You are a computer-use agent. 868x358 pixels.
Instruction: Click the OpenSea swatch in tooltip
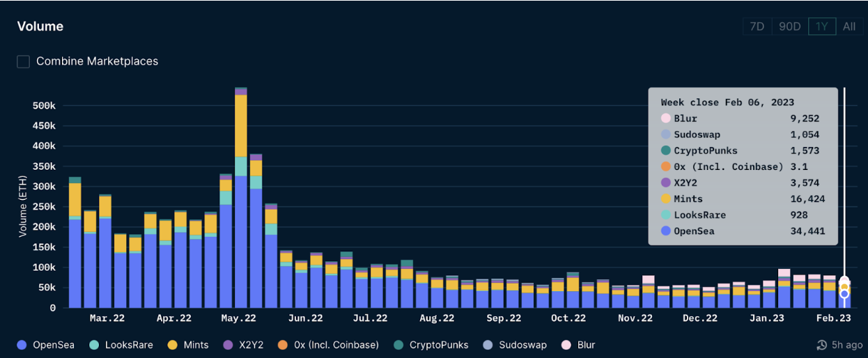click(666, 231)
